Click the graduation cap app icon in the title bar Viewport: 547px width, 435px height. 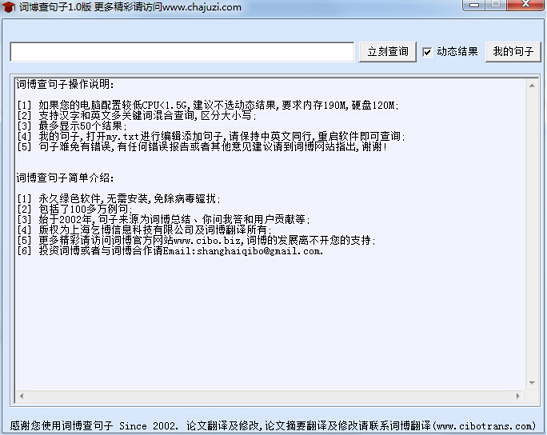pyautogui.click(x=8, y=7)
